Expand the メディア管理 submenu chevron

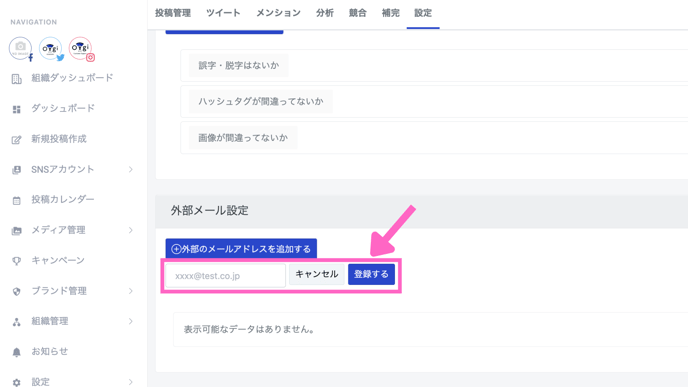(131, 230)
